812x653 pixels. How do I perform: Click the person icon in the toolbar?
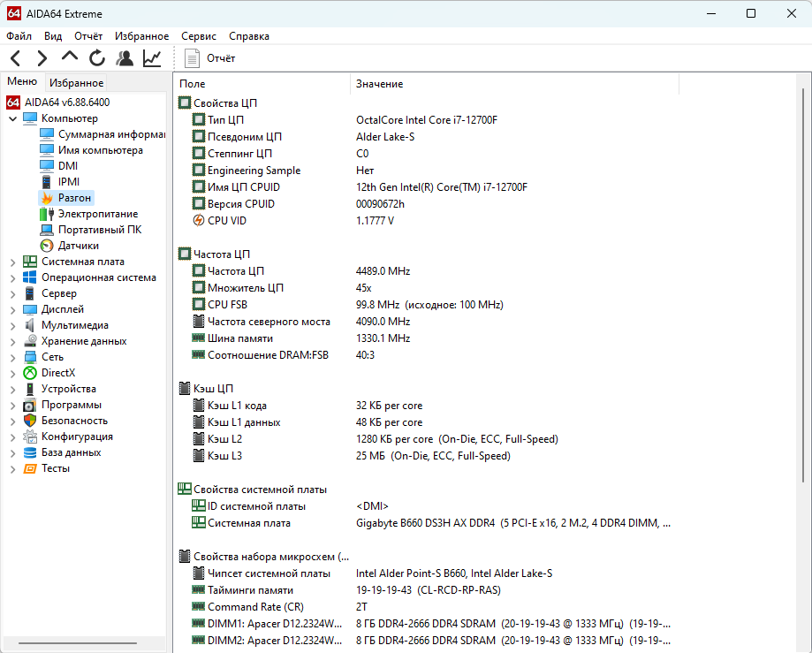(124, 57)
